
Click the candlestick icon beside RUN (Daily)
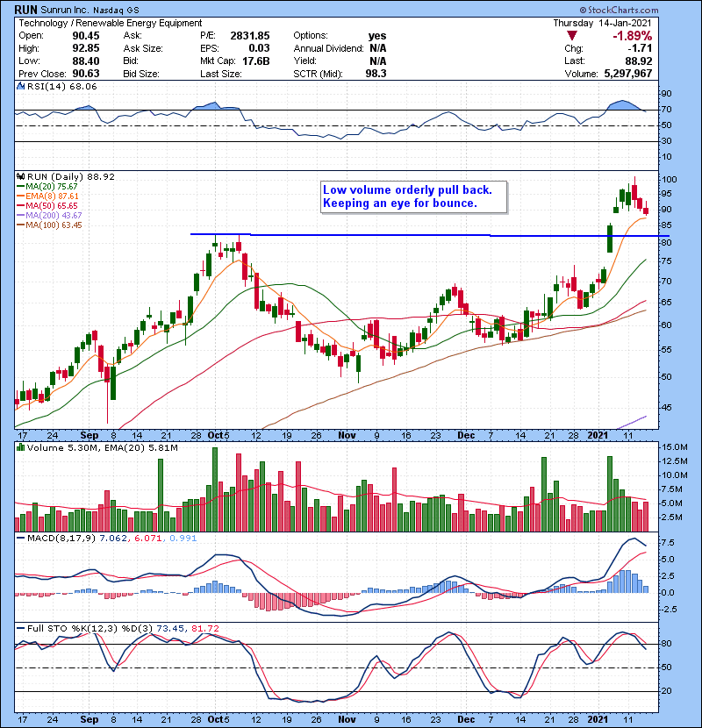coord(20,177)
